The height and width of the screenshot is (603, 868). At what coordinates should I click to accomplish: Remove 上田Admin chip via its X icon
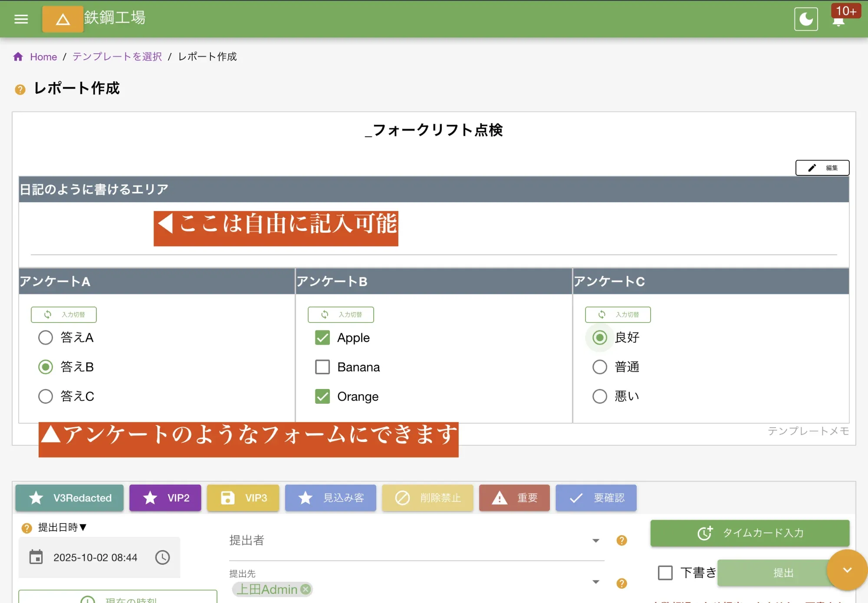pyautogui.click(x=305, y=589)
